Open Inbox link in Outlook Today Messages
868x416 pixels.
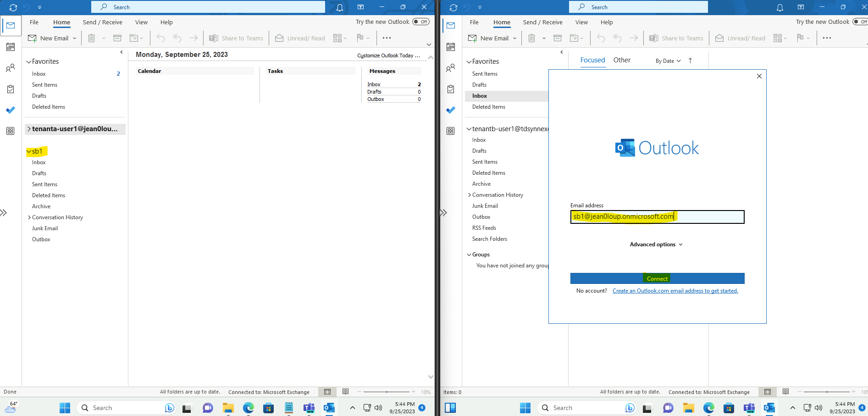(374, 84)
